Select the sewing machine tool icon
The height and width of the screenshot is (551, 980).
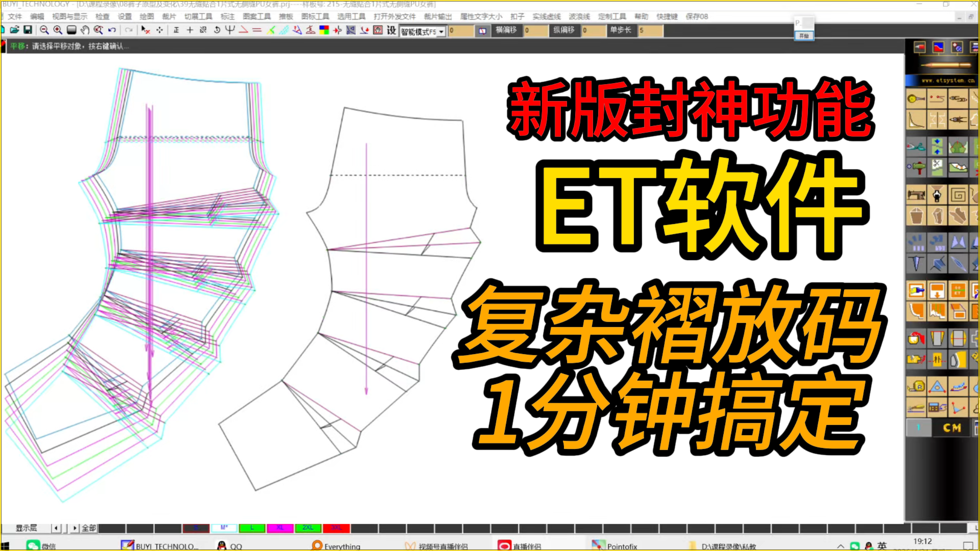pyautogui.click(x=916, y=195)
